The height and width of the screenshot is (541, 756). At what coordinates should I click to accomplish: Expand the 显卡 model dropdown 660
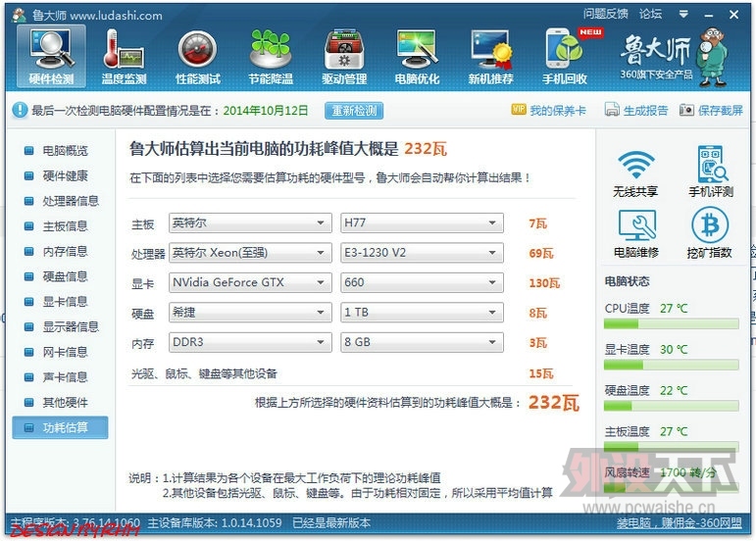[422, 282]
